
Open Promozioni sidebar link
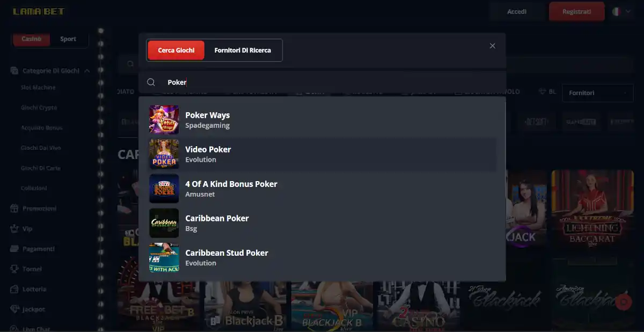click(x=39, y=208)
